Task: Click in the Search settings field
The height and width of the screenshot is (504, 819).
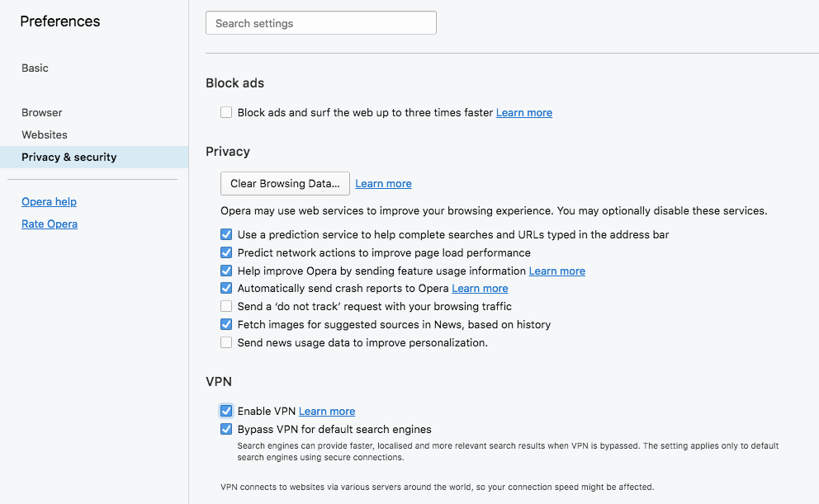Action: pyautogui.click(x=320, y=23)
